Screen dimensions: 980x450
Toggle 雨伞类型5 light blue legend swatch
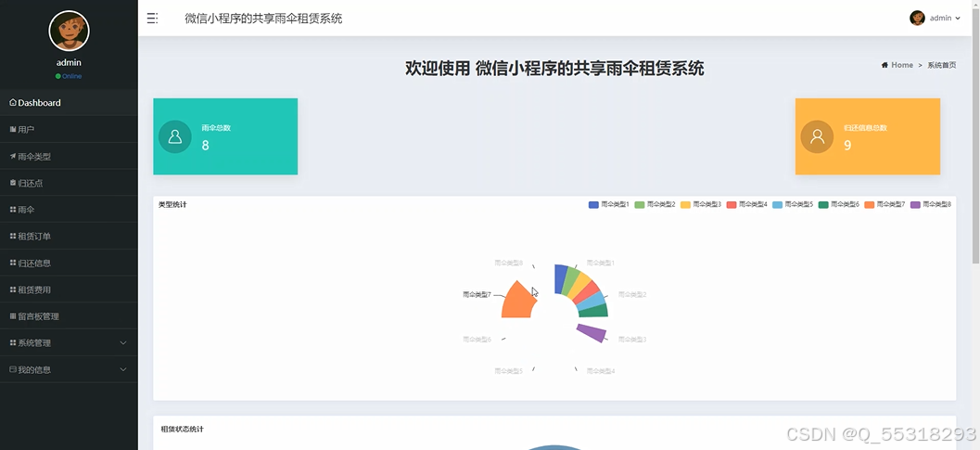tap(778, 205)
